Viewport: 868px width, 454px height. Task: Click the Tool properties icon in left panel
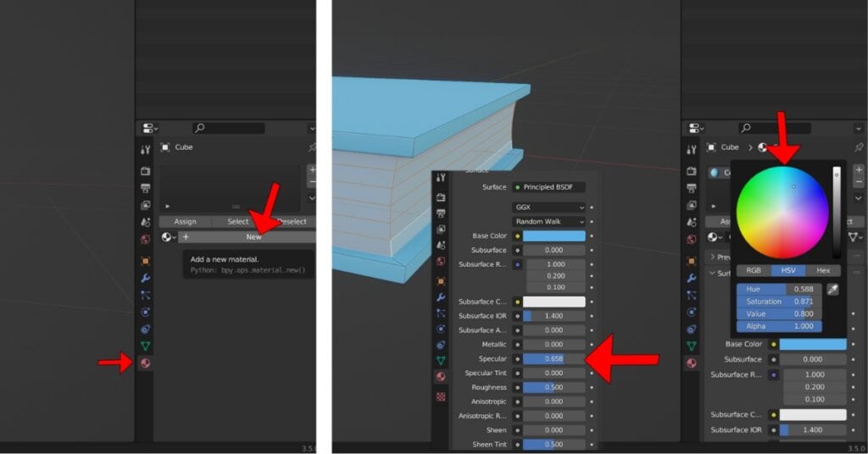pos(145,149)
